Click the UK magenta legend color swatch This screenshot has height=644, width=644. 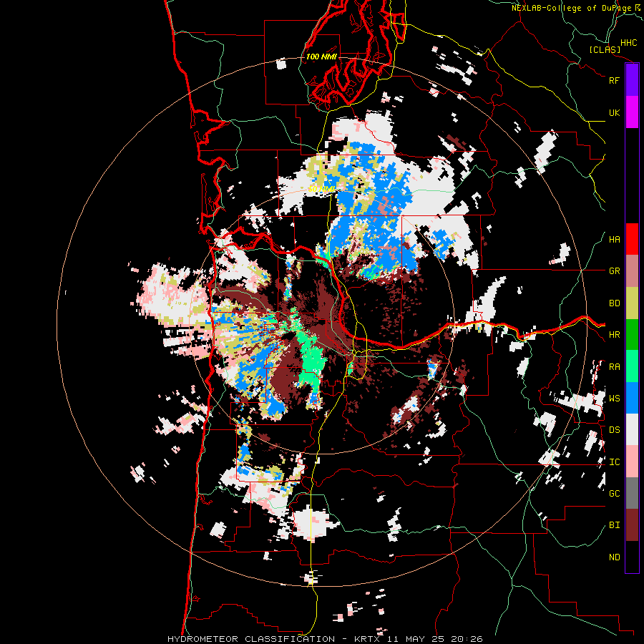(632, 112)
